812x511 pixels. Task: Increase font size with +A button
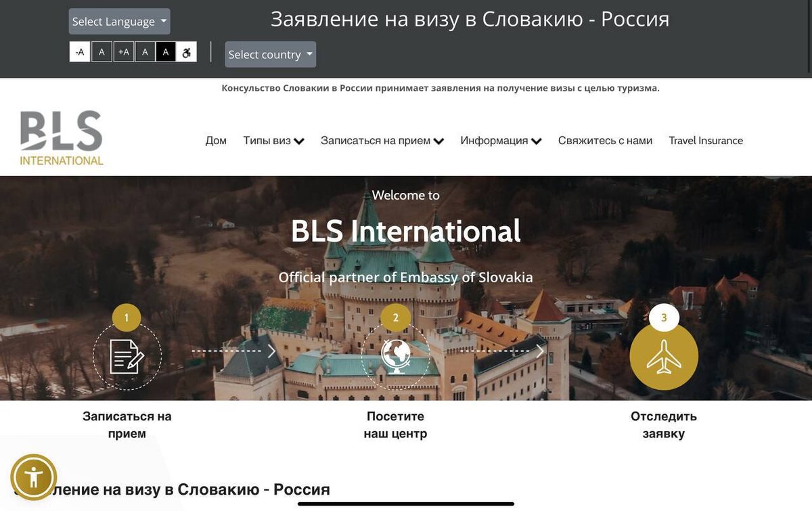pos(124,51)
